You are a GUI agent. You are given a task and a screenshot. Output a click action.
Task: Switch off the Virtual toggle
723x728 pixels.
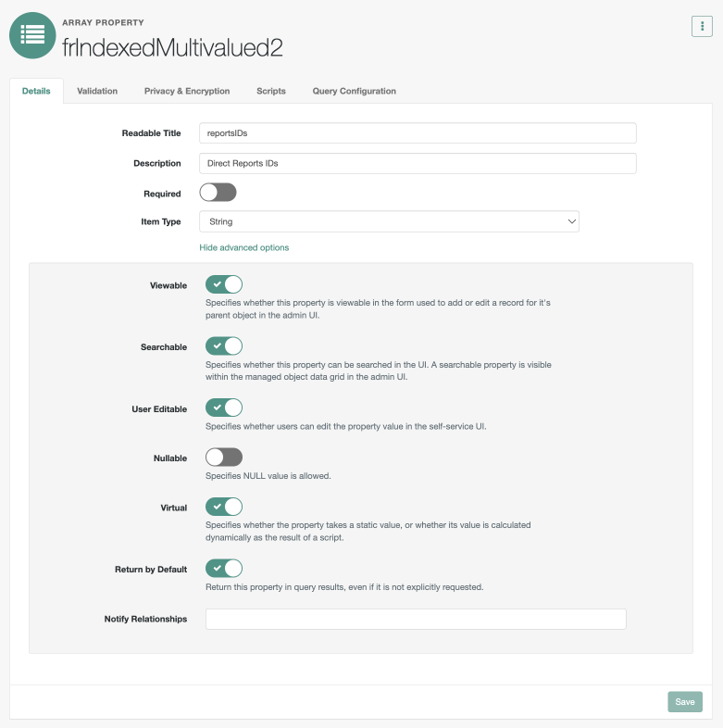click(224, 507)
